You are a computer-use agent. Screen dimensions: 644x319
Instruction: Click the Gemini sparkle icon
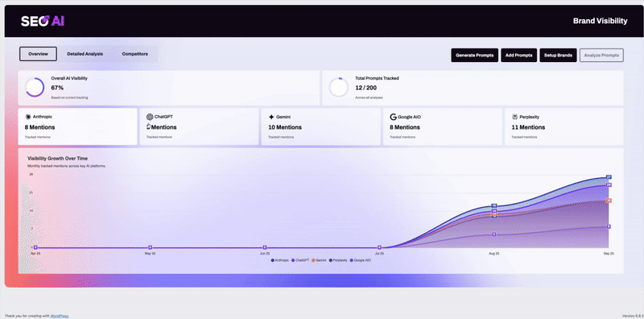(x=271, y=117)
